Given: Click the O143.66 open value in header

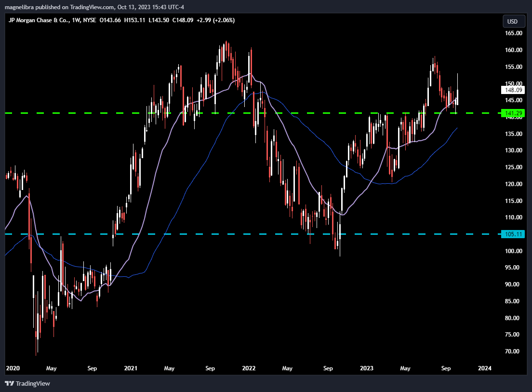Looking at the screenshot, I should click(110, 20).
